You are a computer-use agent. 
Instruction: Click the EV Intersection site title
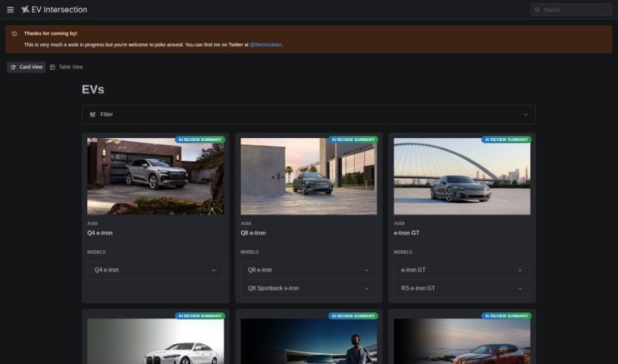click(x=59, y=10)
